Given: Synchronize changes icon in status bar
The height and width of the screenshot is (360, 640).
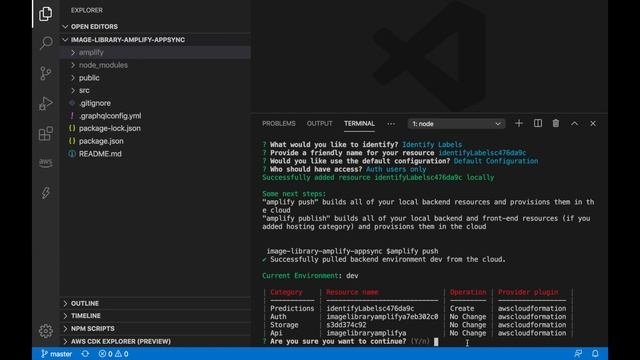Looking at the screenshot, I should pos(85,354).
